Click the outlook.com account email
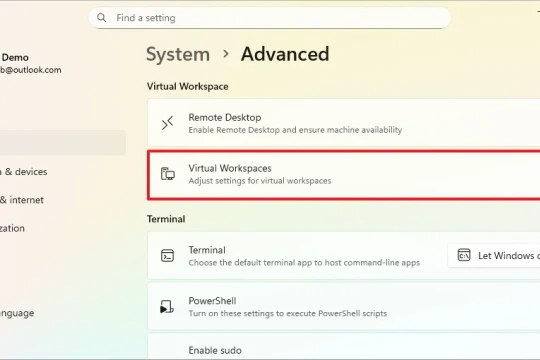Image resolution: width=540 pixels, height=360 pixels. [31, 70]
